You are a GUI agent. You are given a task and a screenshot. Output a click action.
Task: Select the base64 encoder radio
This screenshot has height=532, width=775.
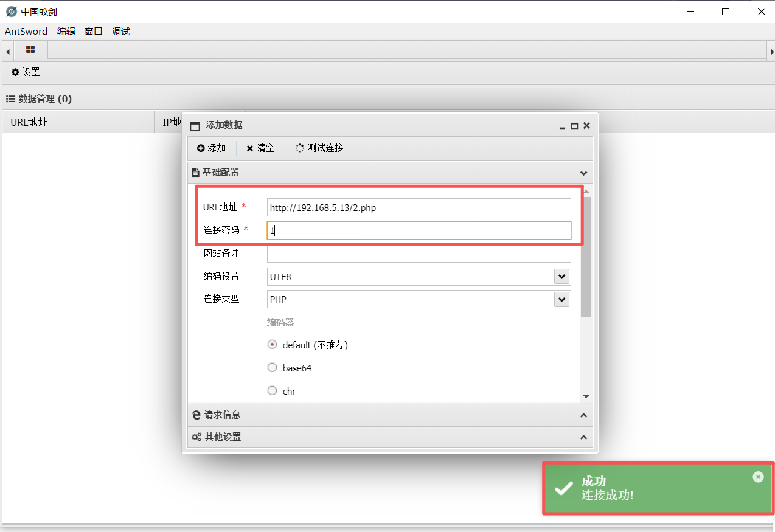click(273, 367)
